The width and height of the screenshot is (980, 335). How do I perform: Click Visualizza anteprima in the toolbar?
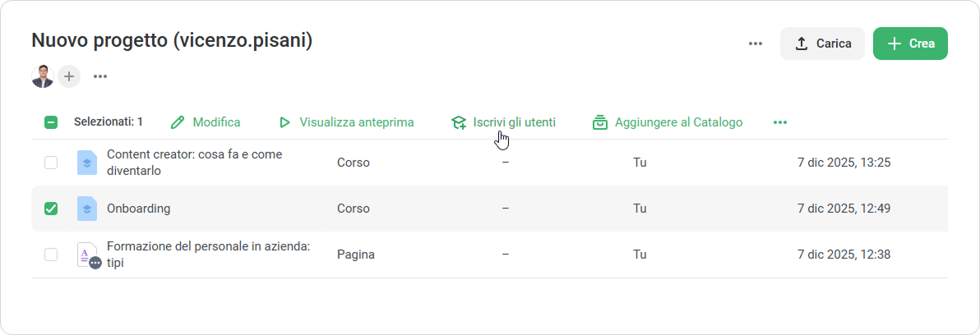(346, 122)
